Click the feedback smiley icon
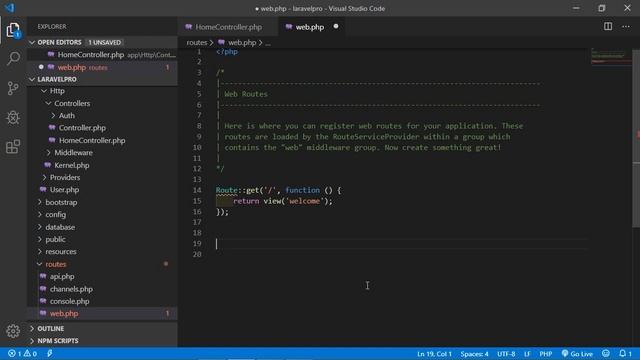This screenshot has height=360, width=640. [606, 353]
